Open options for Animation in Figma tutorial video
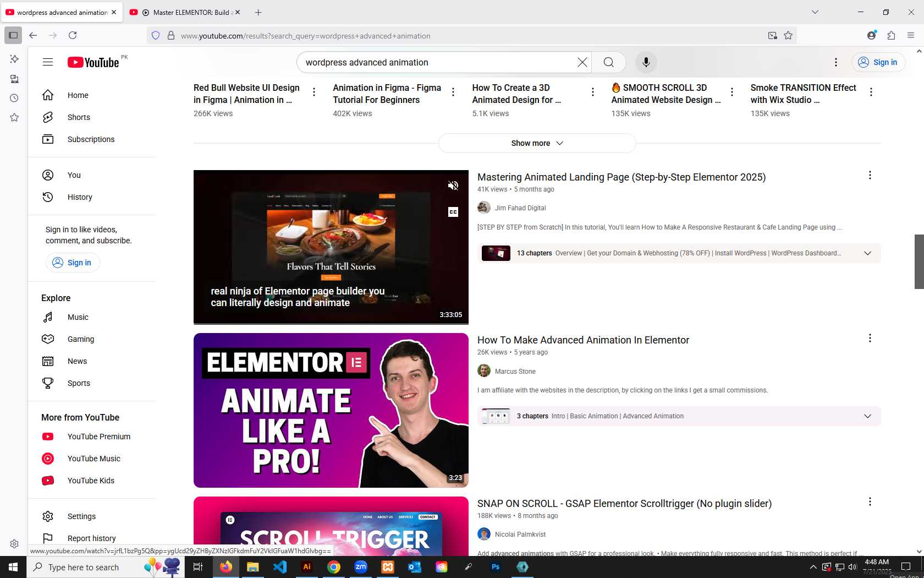The image size is (924, 578). click(453, 92)
